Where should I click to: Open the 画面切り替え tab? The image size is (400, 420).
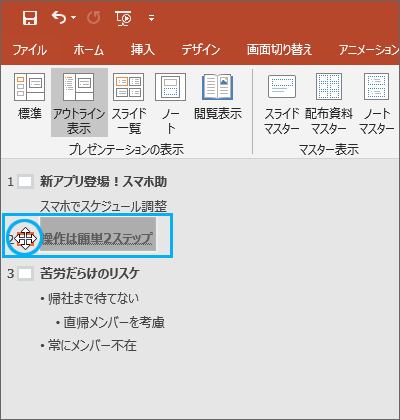[x=279, y=50]
